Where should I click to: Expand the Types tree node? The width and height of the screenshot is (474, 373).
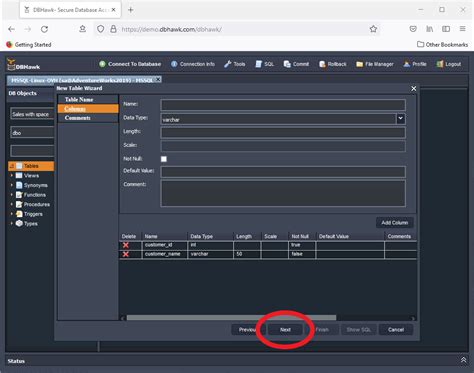(x=12, y=223)
